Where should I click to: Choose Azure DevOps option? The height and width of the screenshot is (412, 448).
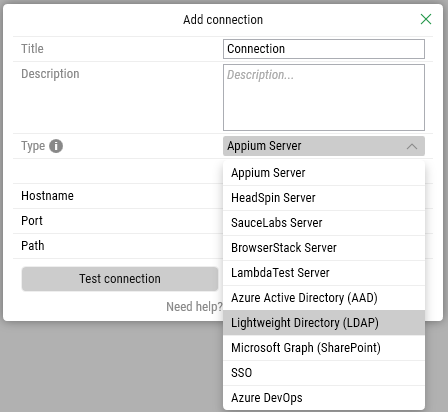pos(324,398)
